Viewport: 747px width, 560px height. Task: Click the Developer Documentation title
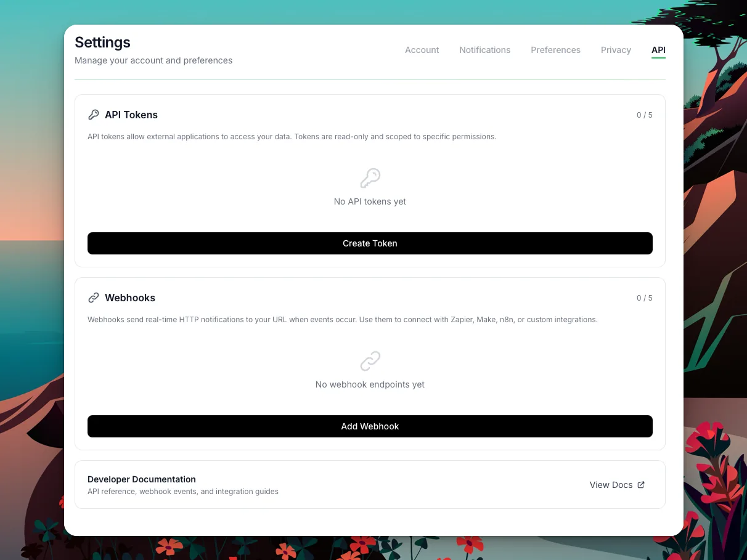coord(141,479)
